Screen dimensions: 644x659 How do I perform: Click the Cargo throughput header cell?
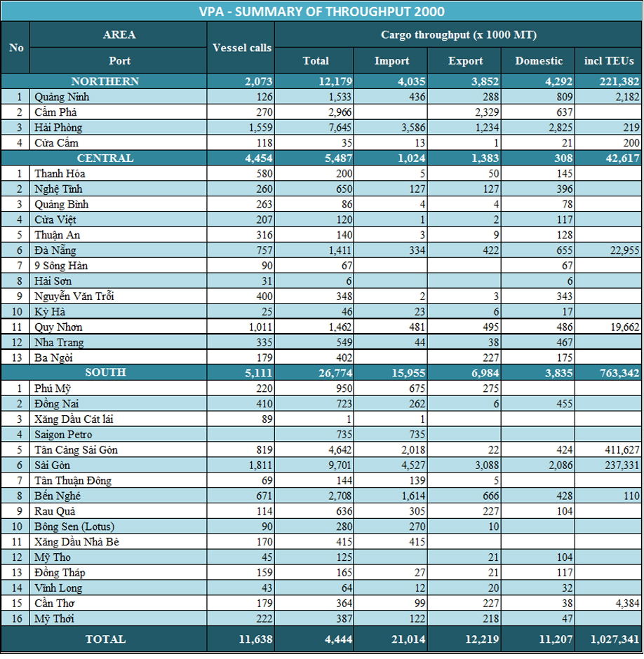458,34
